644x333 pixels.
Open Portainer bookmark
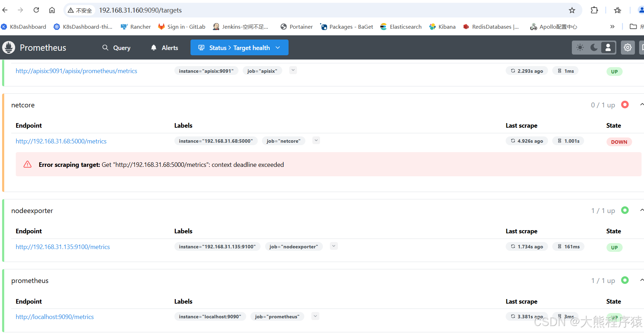point(297,27)
